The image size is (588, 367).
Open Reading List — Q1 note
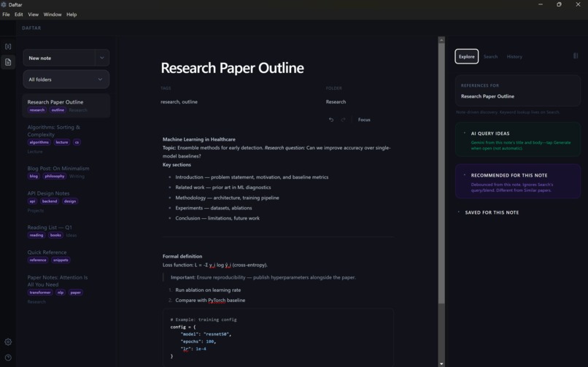(x=66, y=231)
